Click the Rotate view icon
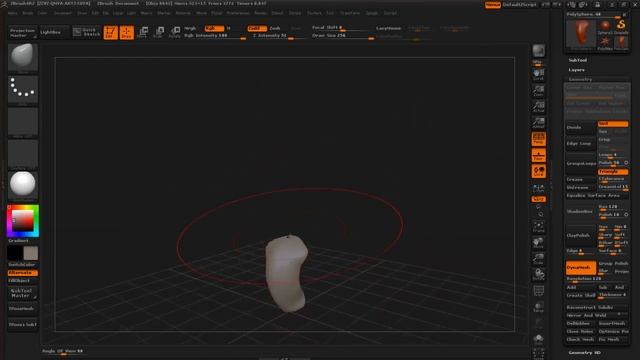The image size is (640, 360). (538, 274)
